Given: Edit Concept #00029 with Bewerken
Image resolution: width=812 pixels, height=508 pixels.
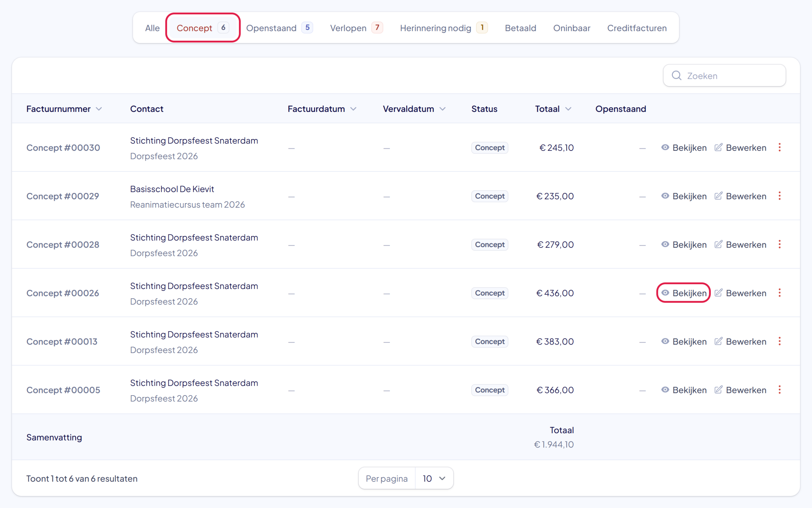Looking at the screenshot, I should click(x=740, y=196).
